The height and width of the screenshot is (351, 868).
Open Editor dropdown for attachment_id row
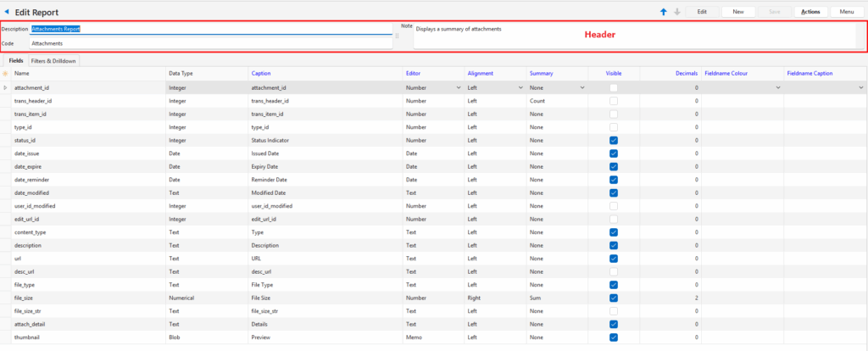[x=459, y=87]
